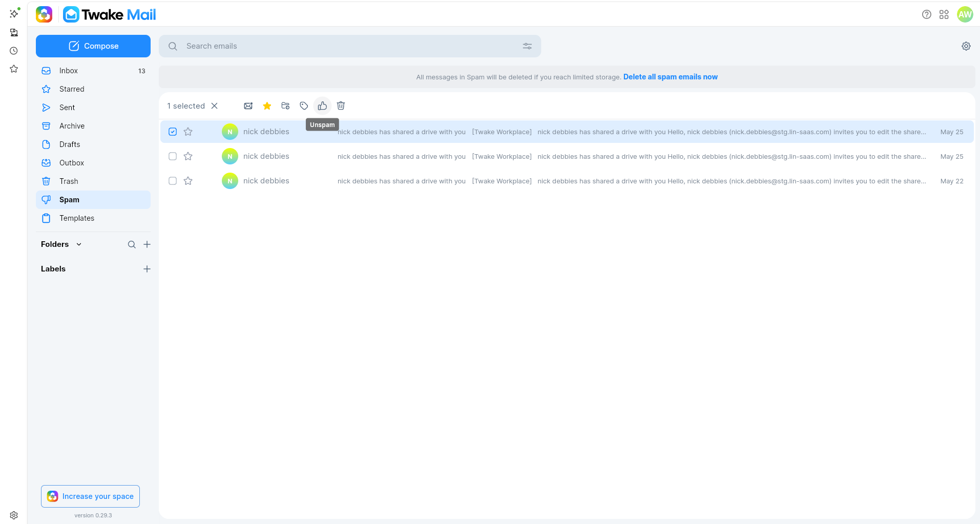Open the mail settings gear at top right
The width and height of the screenshot is (980, 524).
[966, 46]
